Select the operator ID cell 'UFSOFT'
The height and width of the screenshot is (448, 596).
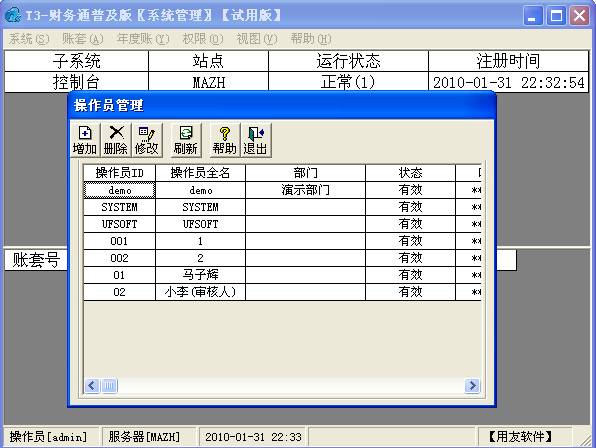(x=119, y=224)
